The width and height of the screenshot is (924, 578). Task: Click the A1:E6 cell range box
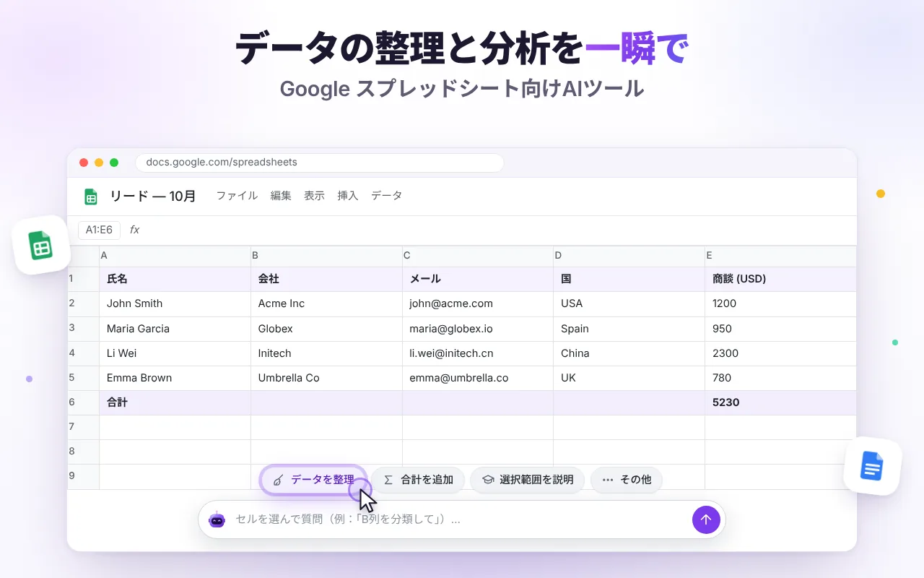99,230
